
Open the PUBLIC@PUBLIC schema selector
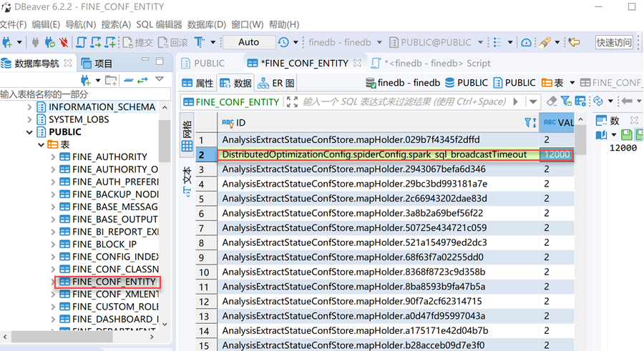(x=436, y=42)
